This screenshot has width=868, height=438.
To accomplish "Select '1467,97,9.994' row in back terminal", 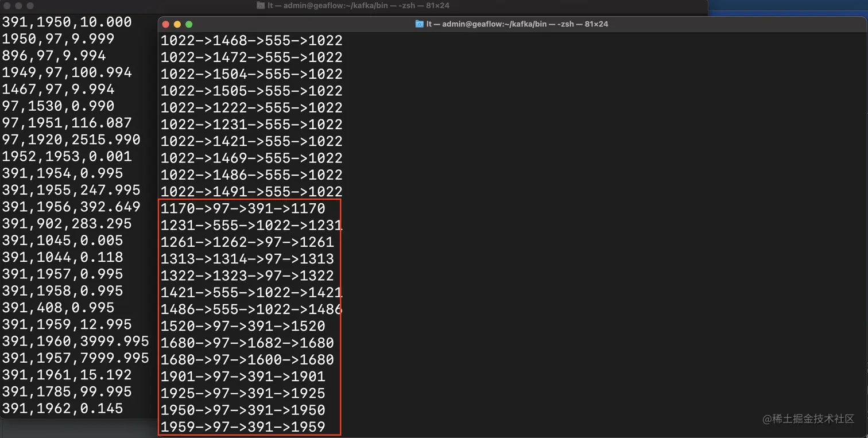I will 58,89.
